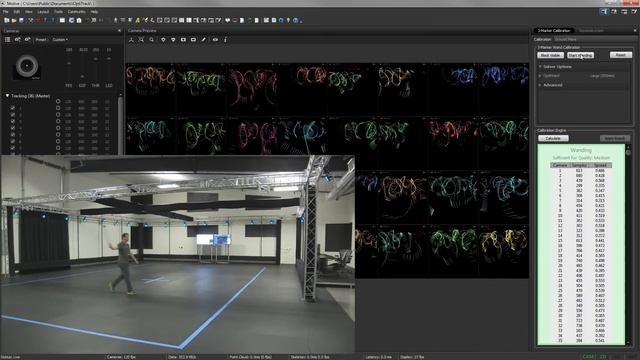Screen dimensions: 640x360
Task: Collapse the Solver Options section
Action: click(x=540, y=67)
